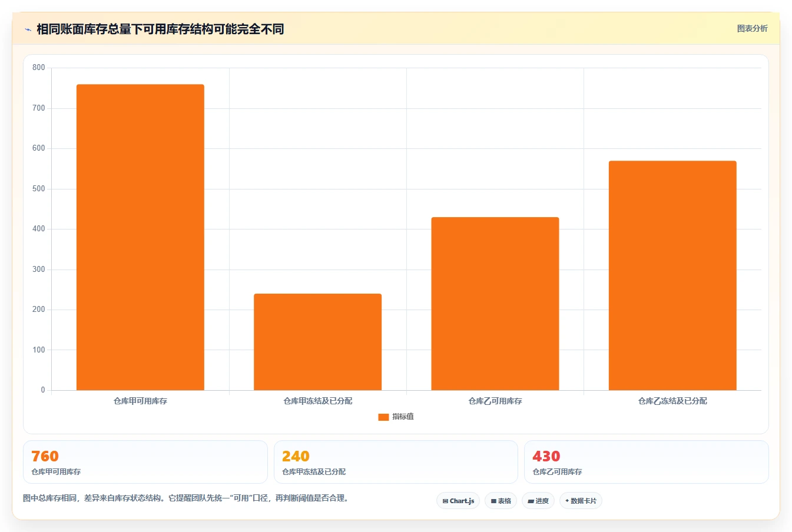Click the footnote text starting with 图中总库存相同

pos(187,498)
